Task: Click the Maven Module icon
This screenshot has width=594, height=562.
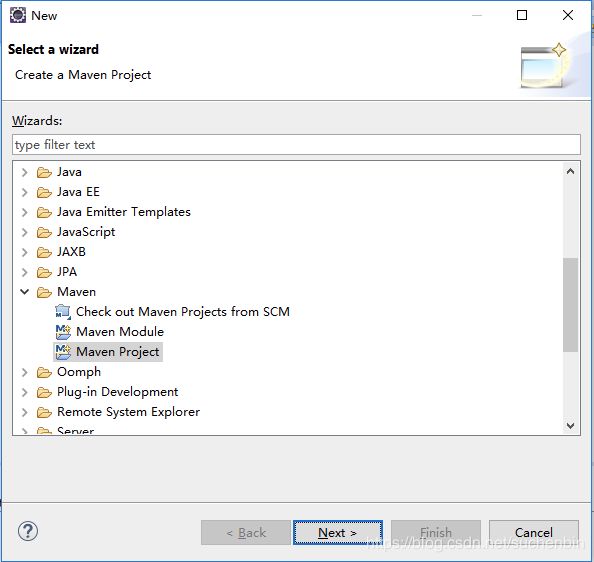Action: (63, 332)
